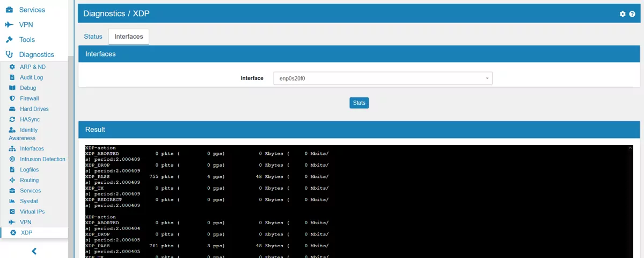The width and height of the screenshot is (644, 258).
Task: Click the Interfaces panel heading
Action: 100,54
